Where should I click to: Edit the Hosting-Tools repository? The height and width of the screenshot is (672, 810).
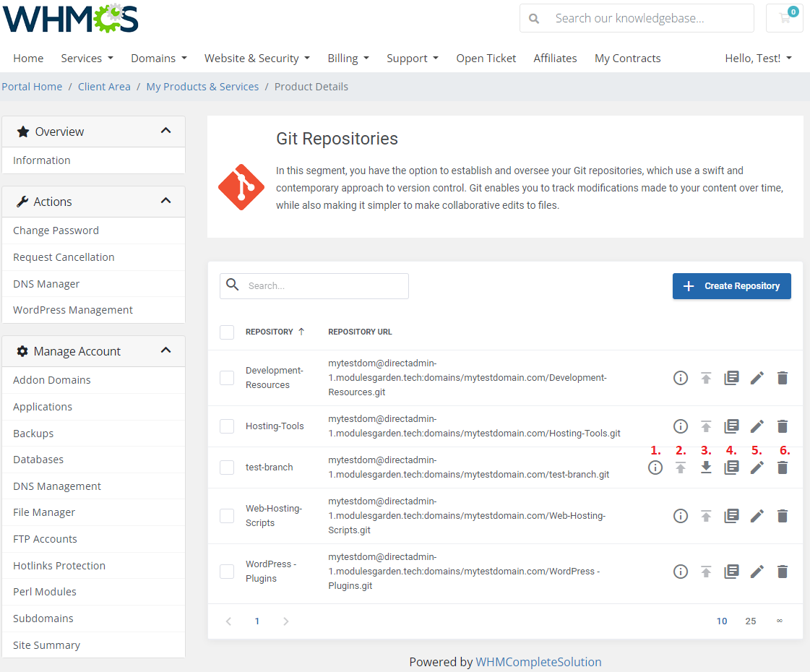(757, 426)
